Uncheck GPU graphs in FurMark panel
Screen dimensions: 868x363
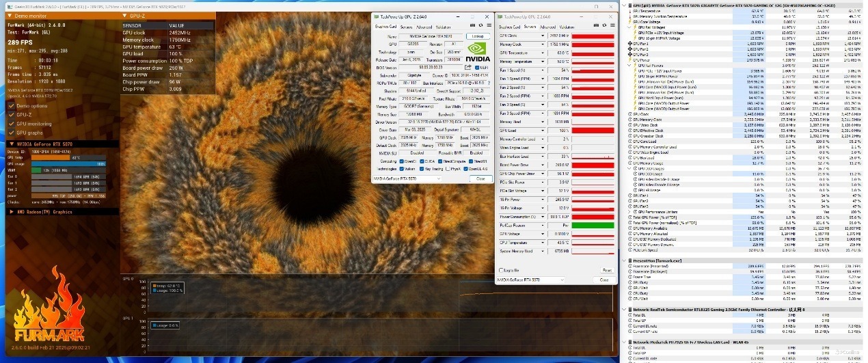[x=11, y=133]
